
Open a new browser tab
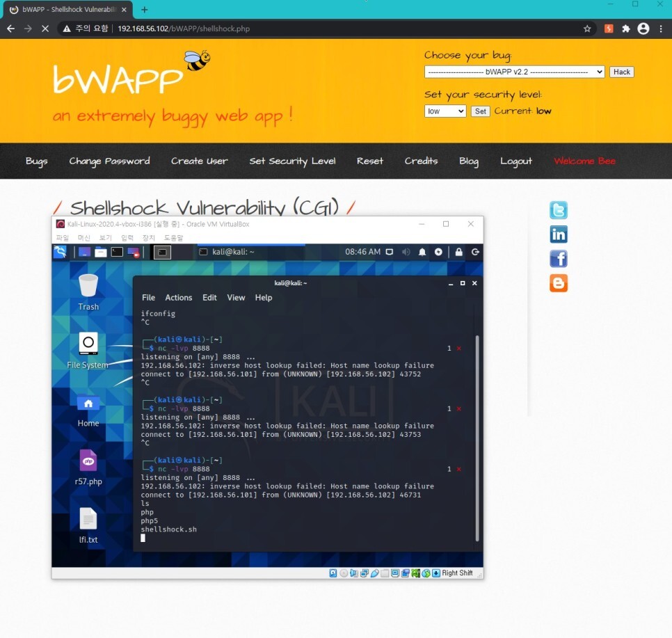[145, 10]
